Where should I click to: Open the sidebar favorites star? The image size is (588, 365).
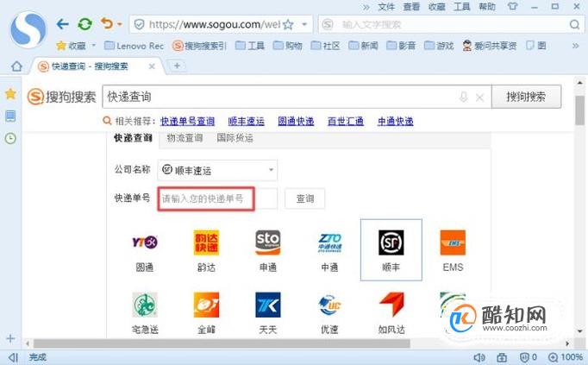10,94
